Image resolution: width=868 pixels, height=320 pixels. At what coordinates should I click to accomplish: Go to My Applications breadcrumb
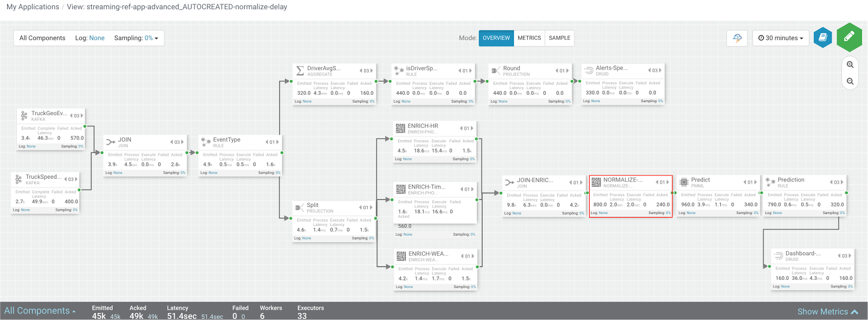click(33, 7)
